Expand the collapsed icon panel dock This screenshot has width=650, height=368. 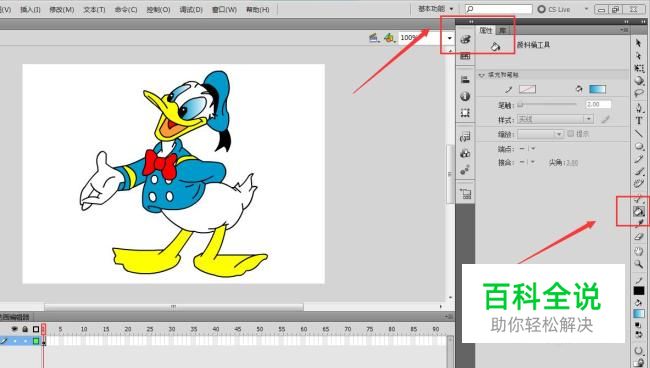[471, 21]
